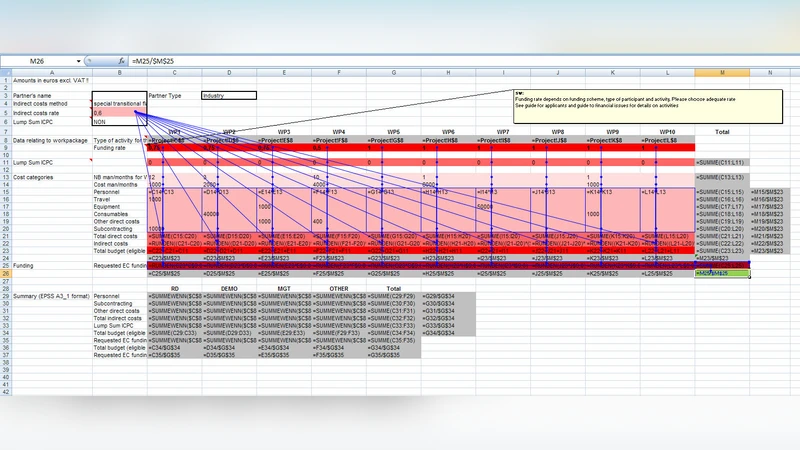The image size is (800, 450).
Task: Select the Total column heading cell
Action: point(721,132)
